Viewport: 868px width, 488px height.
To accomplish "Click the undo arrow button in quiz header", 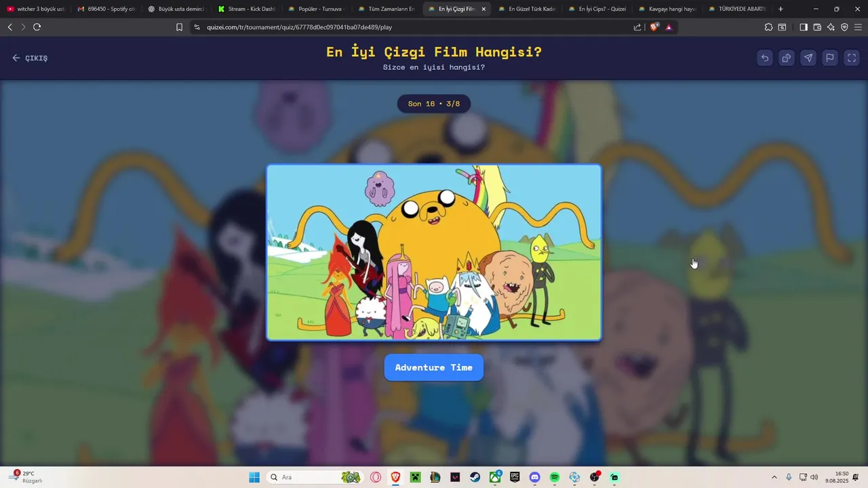I will pyautogui.click(x=765, y=58).
